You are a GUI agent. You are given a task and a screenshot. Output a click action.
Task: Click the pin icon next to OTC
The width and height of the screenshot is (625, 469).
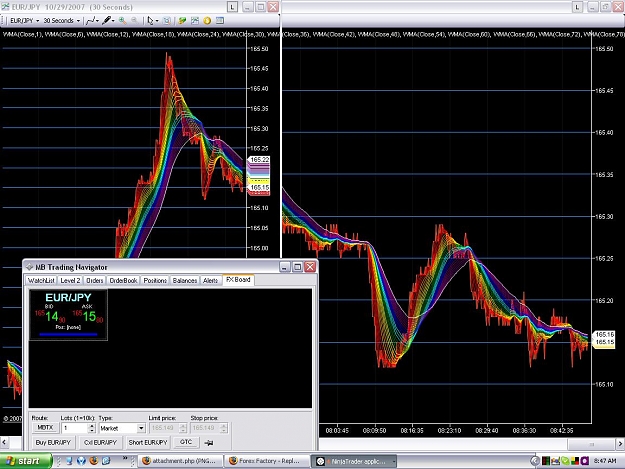(208, 442)
